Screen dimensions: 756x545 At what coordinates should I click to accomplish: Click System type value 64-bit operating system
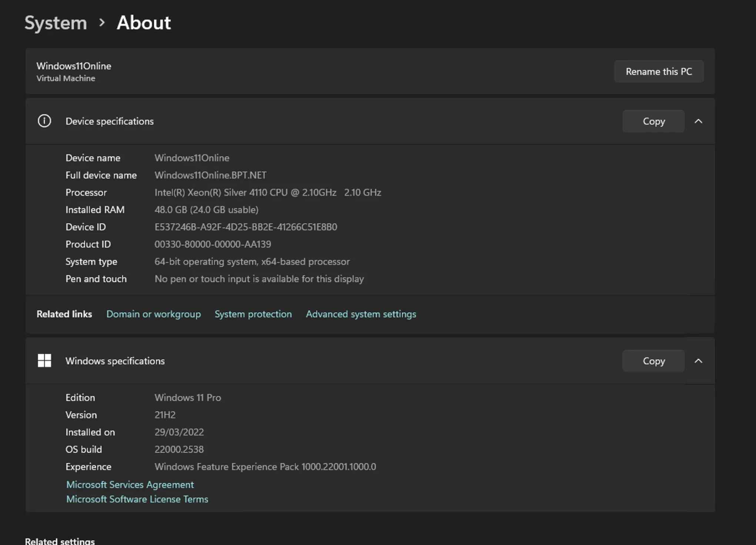tap(252, 262)
